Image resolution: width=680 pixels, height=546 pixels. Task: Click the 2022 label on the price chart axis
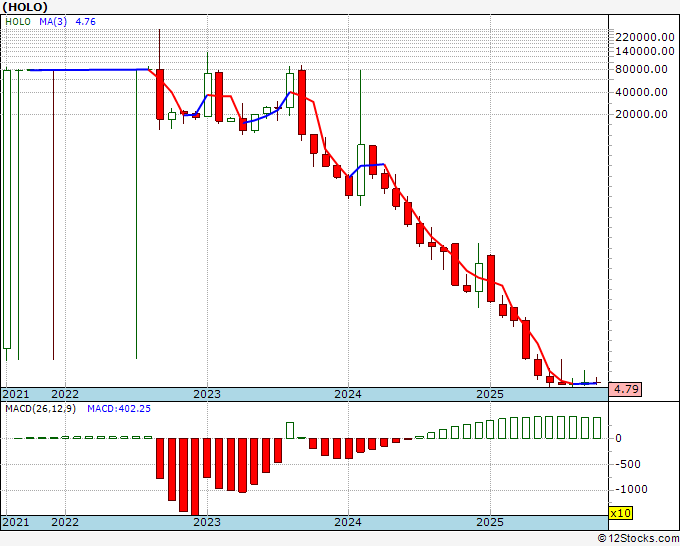(65, 394)
